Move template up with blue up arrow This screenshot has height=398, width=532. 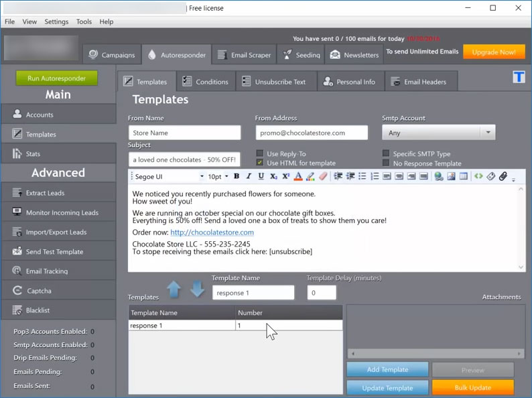coord(174,289)
